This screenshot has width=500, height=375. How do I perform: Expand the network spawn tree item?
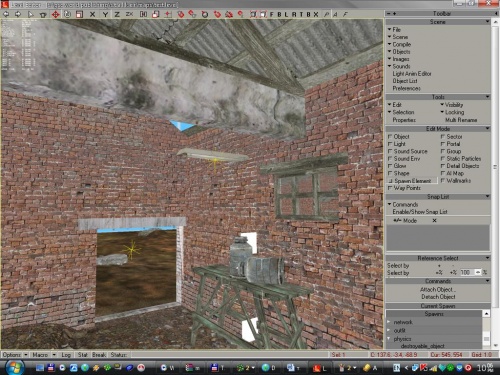(389, 322)
